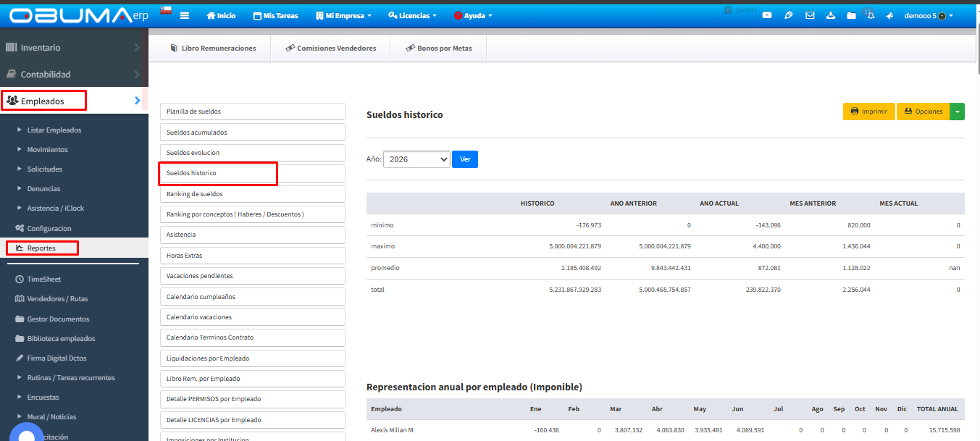Select Libro Rem. por Empleado report

[252, 379]
